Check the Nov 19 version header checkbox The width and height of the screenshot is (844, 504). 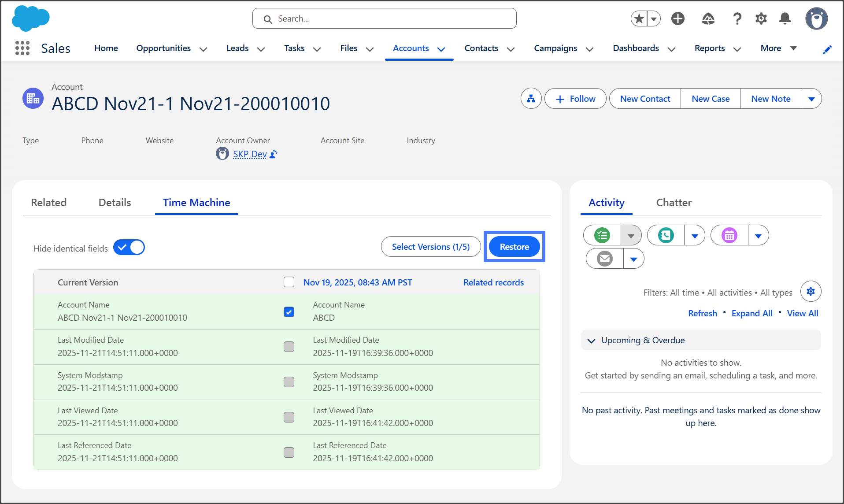click(289, 282)
